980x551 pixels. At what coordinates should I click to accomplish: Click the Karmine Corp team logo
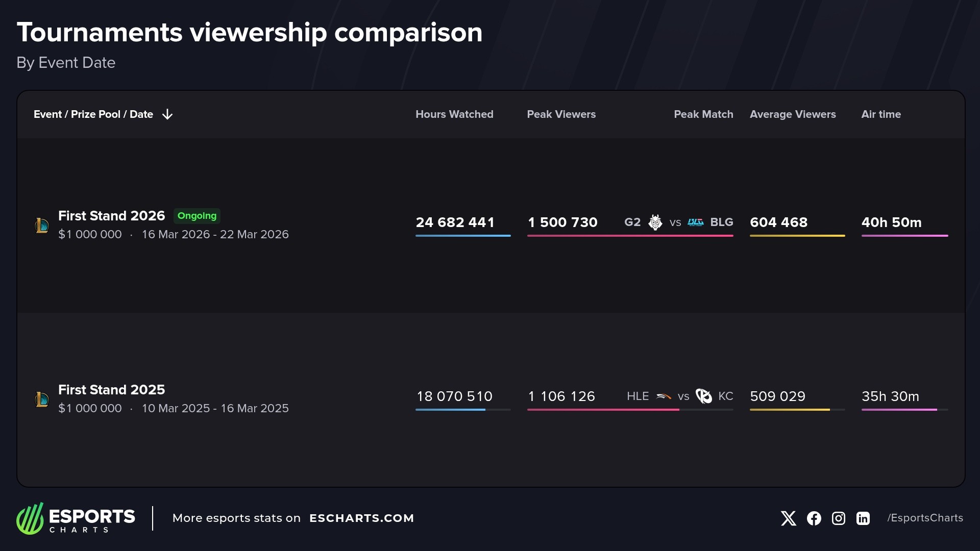[704, 396]
